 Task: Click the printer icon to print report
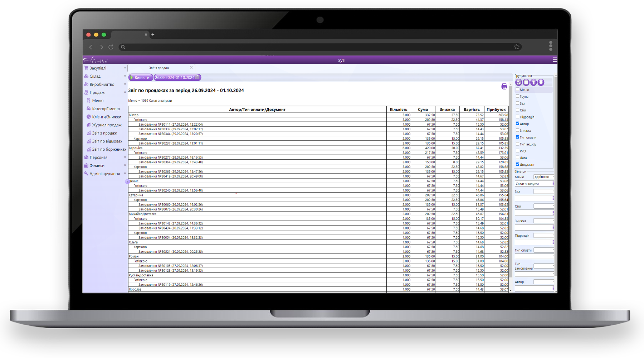(504, 86)
